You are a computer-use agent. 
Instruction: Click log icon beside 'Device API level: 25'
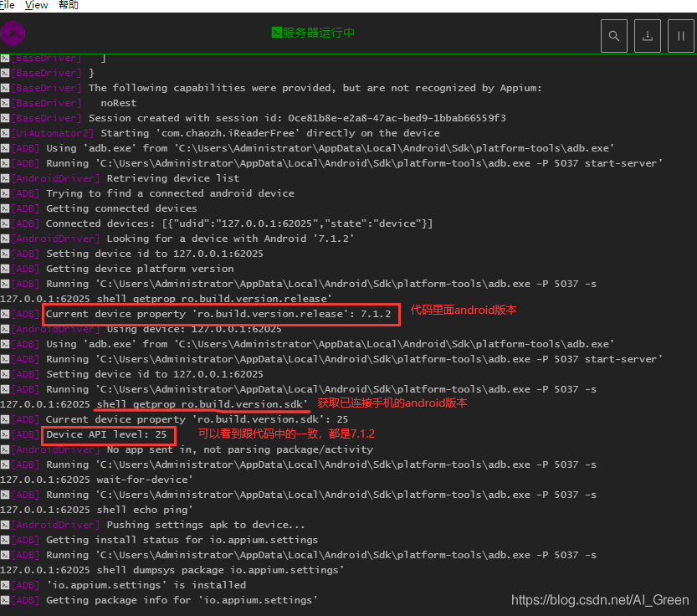point(5,434)
